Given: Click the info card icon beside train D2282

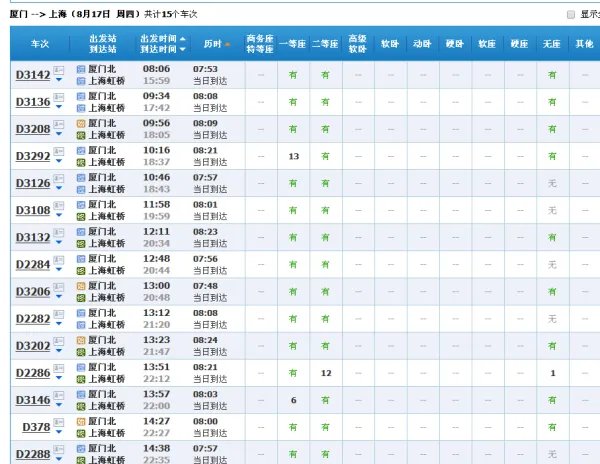Looking at the screenshot, I should (59, 314).
